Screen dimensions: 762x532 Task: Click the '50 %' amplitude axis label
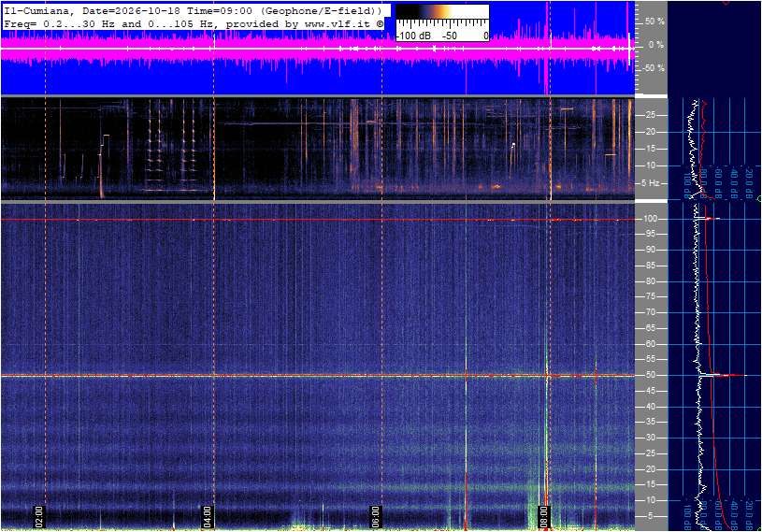654,22
